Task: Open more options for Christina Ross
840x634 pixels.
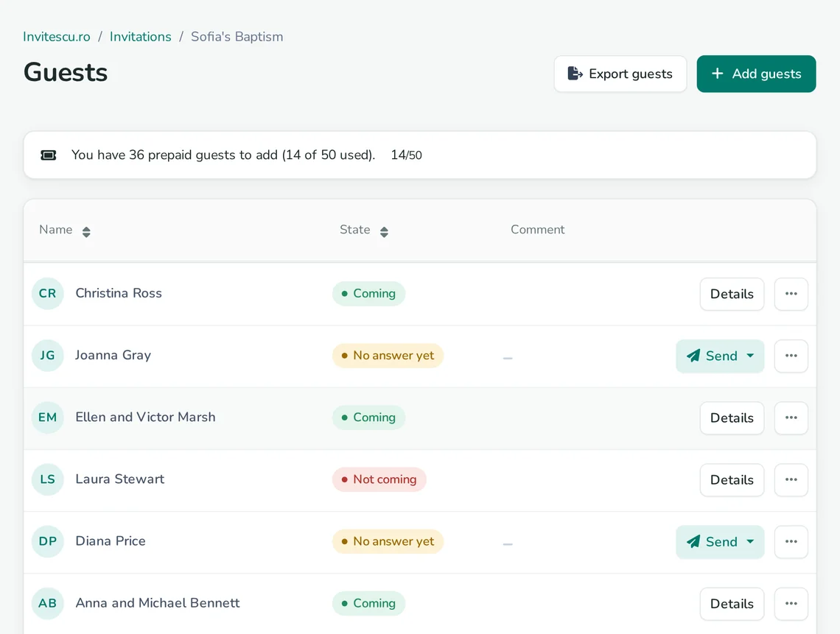Action: click(x=791, y=294)
